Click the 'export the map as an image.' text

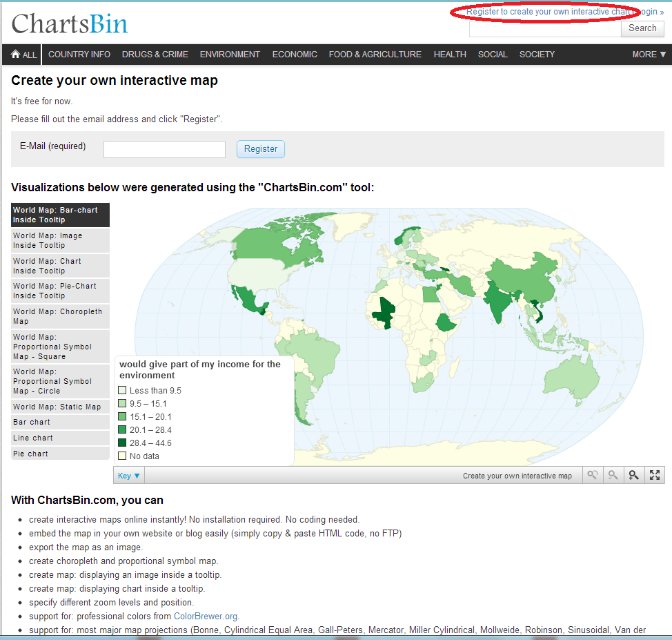click(86, 547)
